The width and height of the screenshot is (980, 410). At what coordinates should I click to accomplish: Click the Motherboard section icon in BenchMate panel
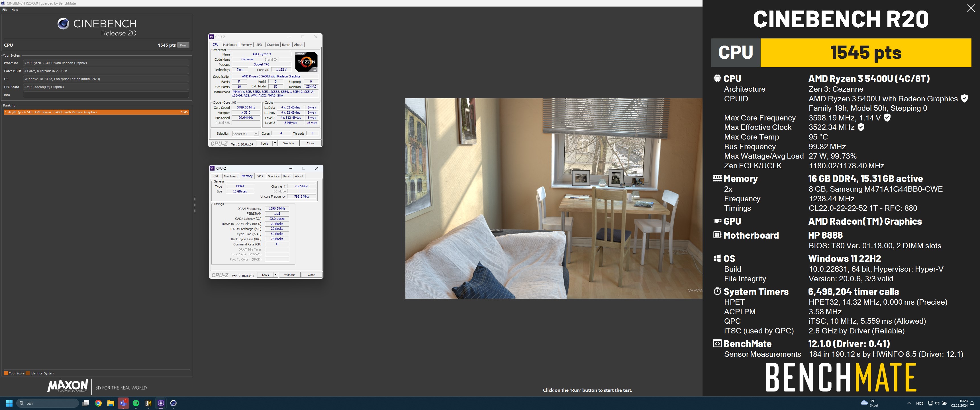point(717,235)
